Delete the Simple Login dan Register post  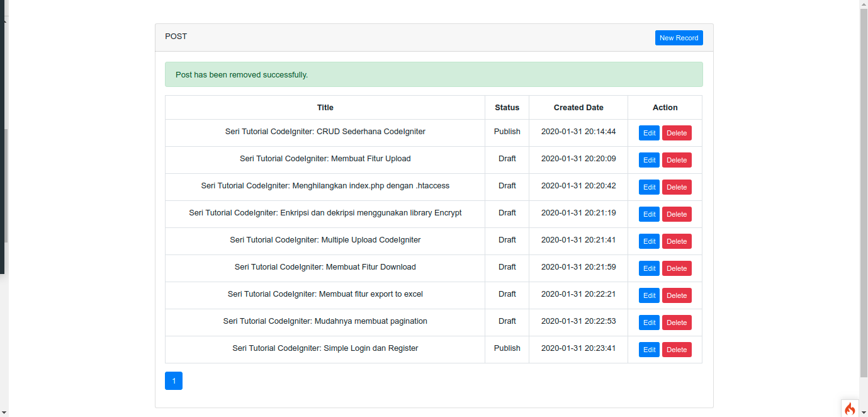click(x=677, y=350)
